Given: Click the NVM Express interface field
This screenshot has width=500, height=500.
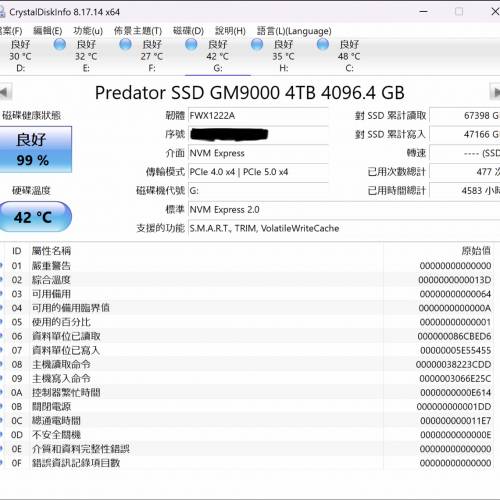Looking at the screenshot, I should [x=258, y=153].
